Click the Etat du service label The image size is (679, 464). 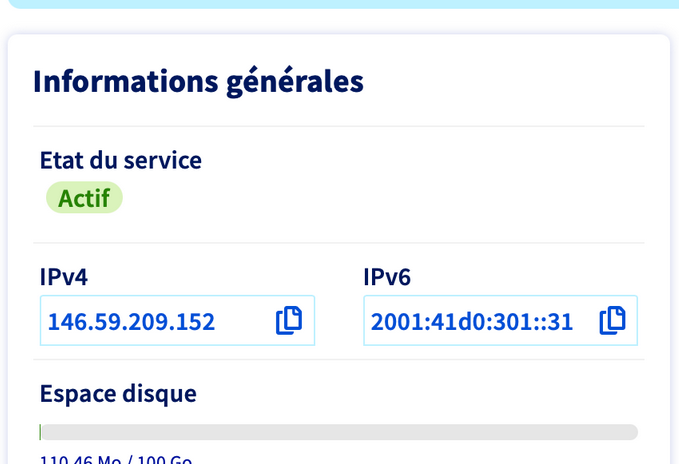click(120, 160)
